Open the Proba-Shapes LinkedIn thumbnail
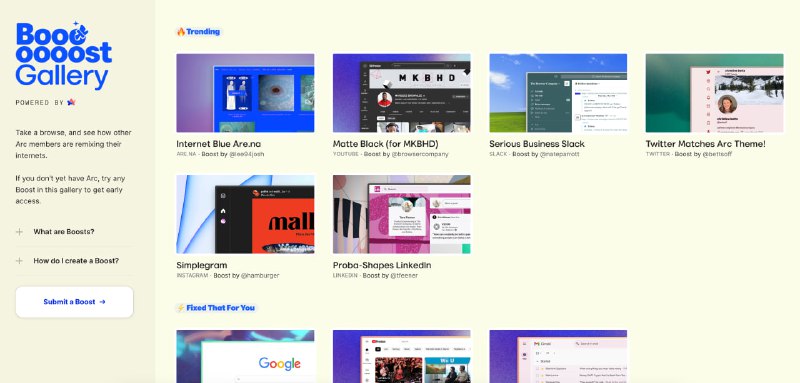Viewport: 800px width, 383px height. [402, 214]
